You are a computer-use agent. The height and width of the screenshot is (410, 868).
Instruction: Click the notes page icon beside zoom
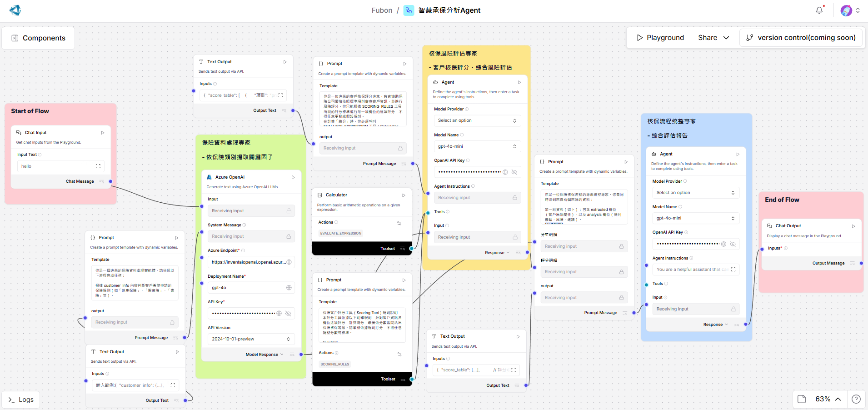[802, 399]
